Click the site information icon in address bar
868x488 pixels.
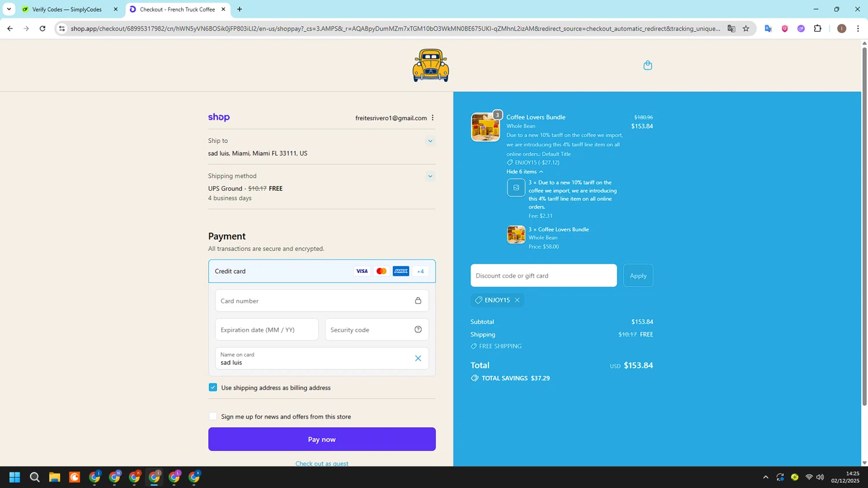coord(62,28)
